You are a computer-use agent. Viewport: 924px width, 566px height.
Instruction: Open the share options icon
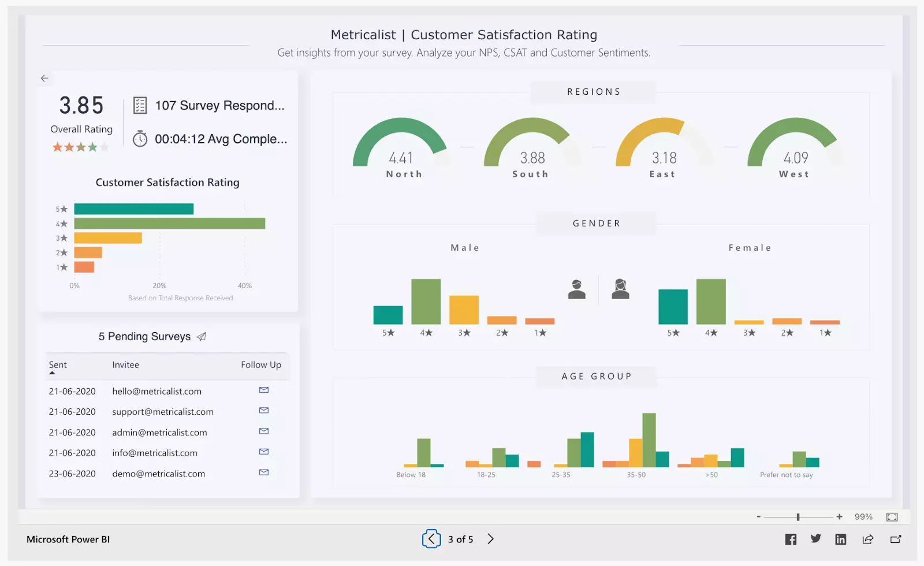pos(867,539)
